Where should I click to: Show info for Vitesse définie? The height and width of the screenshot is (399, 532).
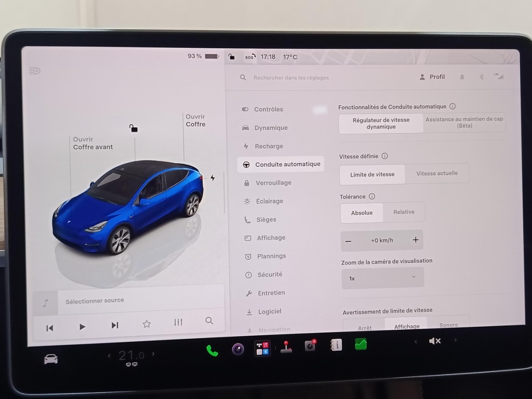pyautogui.click(x=384, y=156)
